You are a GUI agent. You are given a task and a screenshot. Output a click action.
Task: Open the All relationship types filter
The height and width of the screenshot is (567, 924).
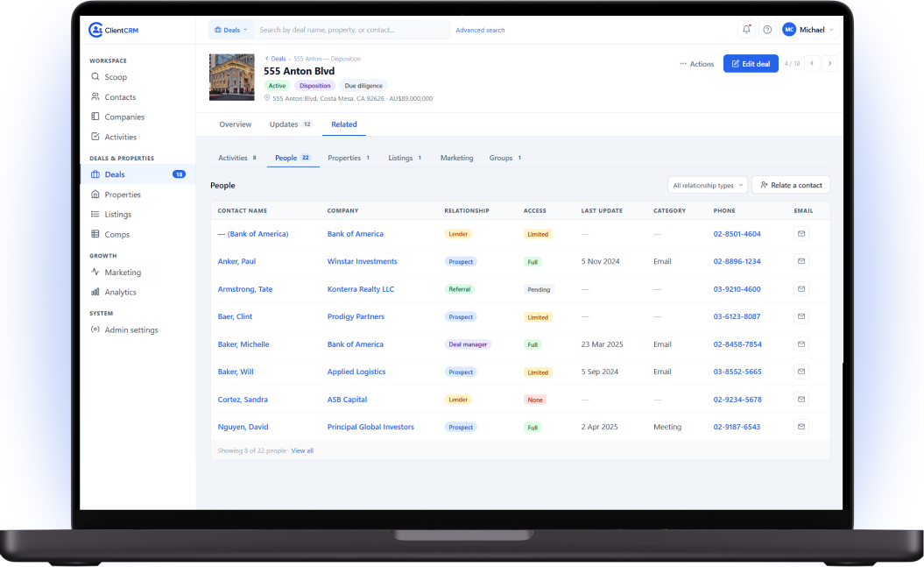tap(708, 185)
